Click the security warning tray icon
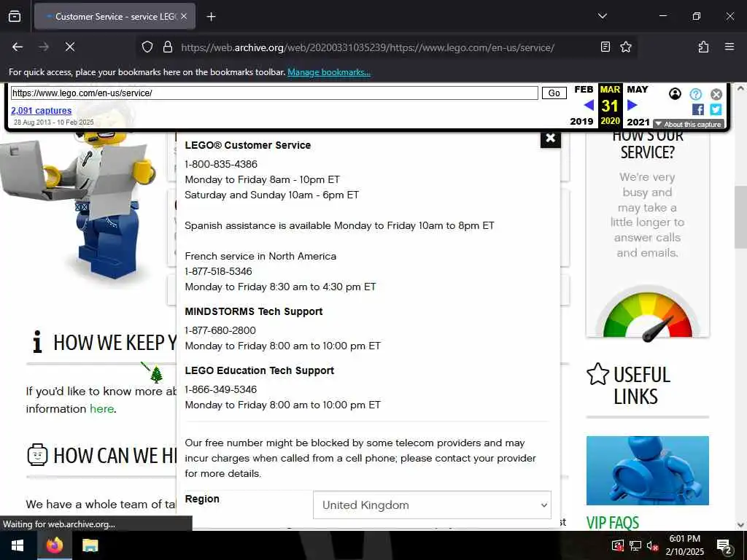Screen dimensions: 747x560 [x=617, y=545]
